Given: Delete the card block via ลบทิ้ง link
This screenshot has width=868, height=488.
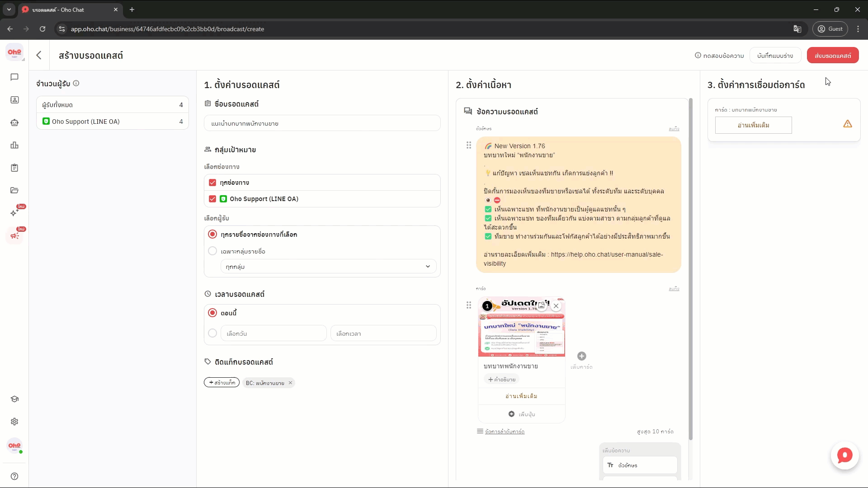Looking at the screenshot, I should pyautogui.click(x=674, y=289).
